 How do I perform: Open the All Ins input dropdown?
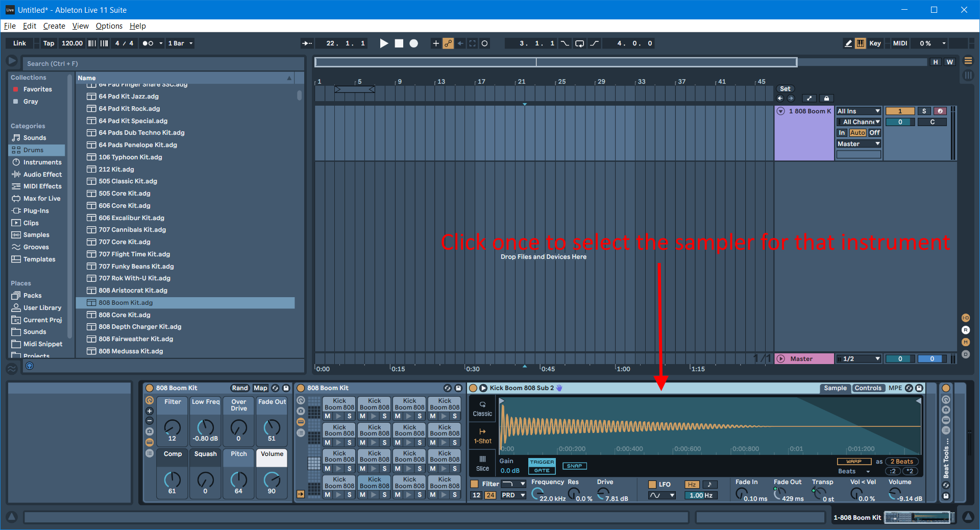(859, 111)
